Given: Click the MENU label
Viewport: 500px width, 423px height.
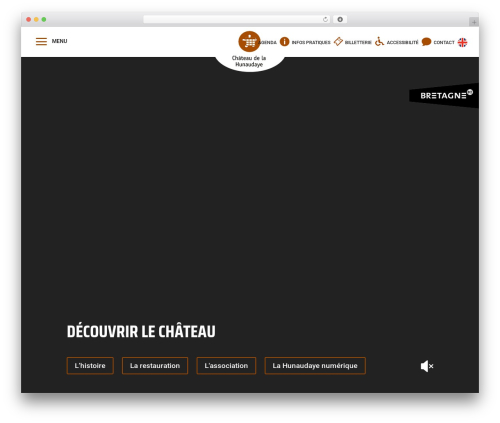Looking at the screenshot, I should click(x=59, y=41).
